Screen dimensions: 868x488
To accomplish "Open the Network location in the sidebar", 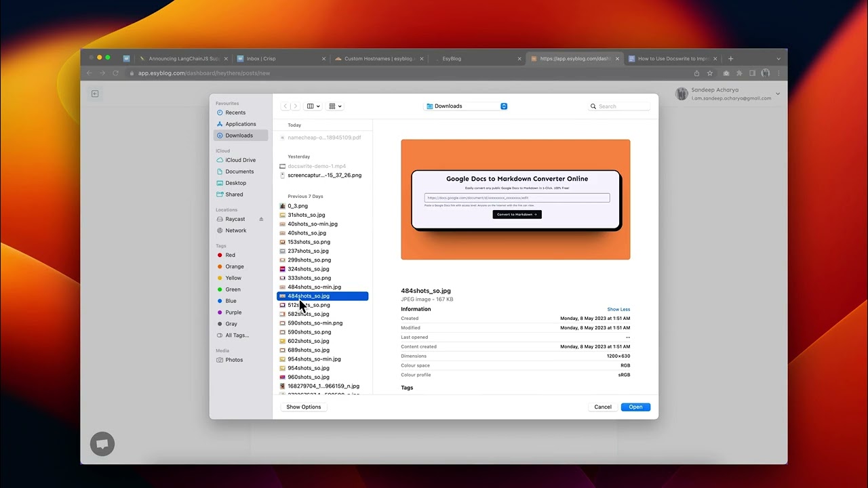I will tap(236, 230).
